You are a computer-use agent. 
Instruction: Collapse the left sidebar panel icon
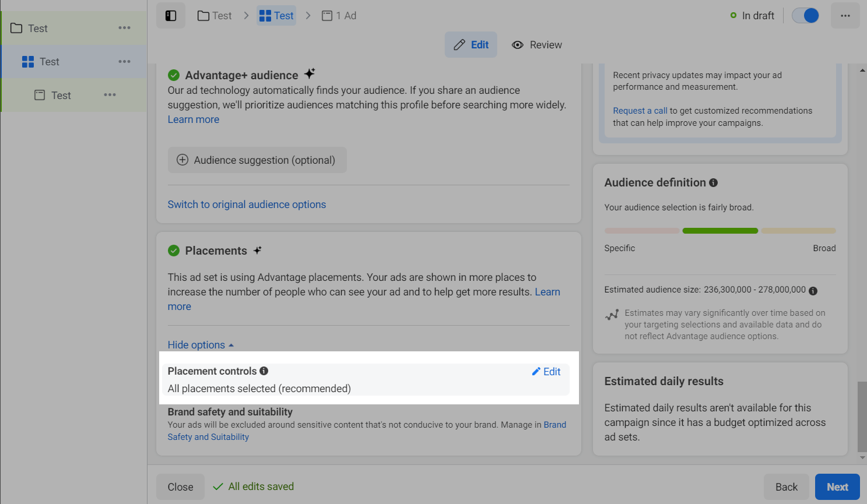point(171,16)
